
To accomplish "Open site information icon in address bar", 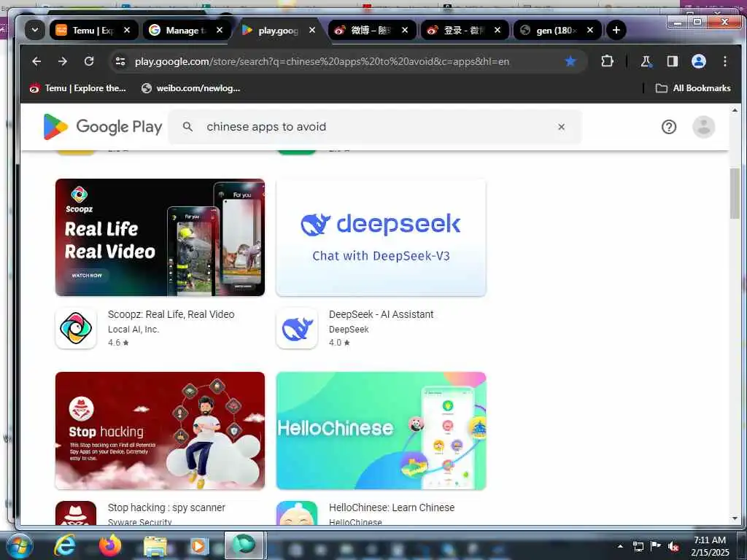I will [x=120, y=61].
